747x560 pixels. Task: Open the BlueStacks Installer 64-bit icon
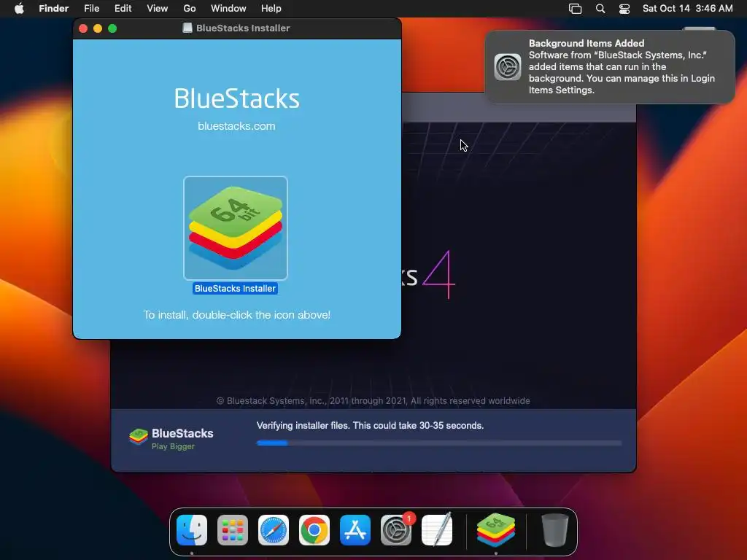[236, 228]
